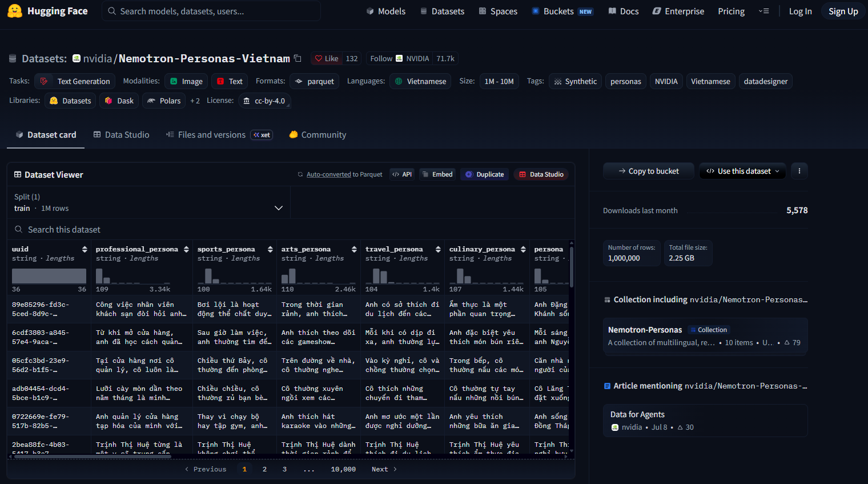Sort the arts_persona column

tap(354, 249)
